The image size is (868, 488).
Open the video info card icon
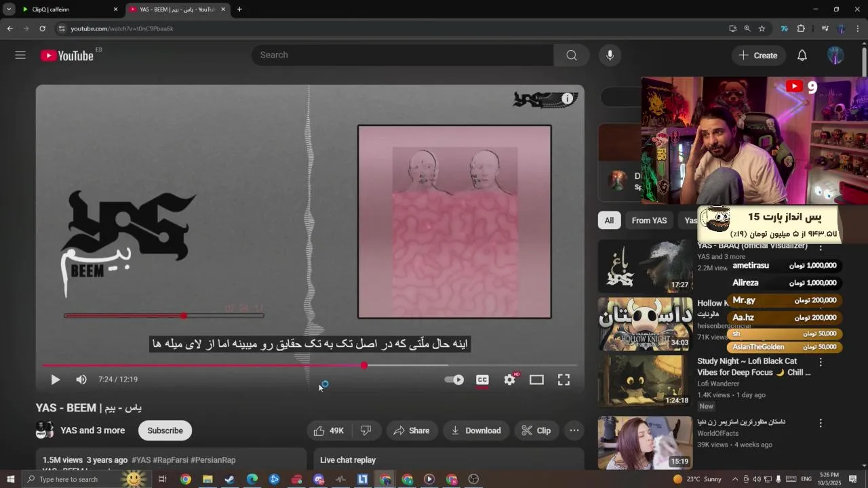click(x=567, y=99)
